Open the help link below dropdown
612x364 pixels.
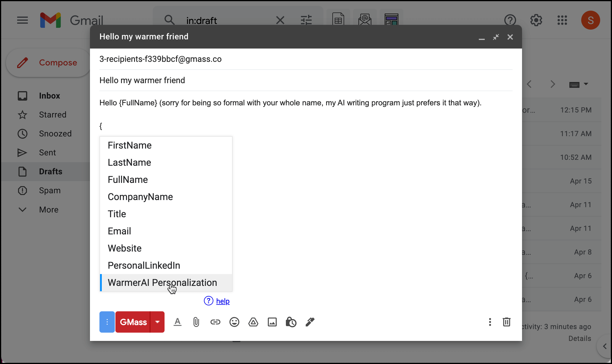click(223, 301)
